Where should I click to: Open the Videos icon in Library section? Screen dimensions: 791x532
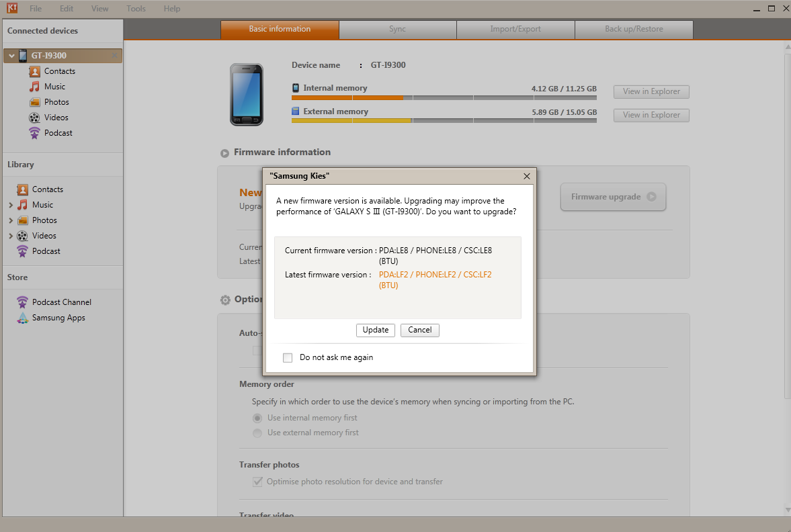(23, 236)
